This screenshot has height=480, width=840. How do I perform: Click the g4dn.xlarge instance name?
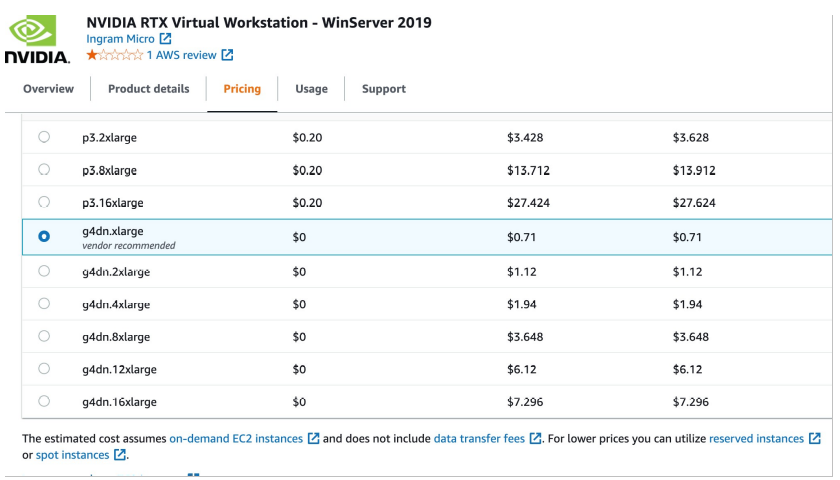(x=112, y=231)
